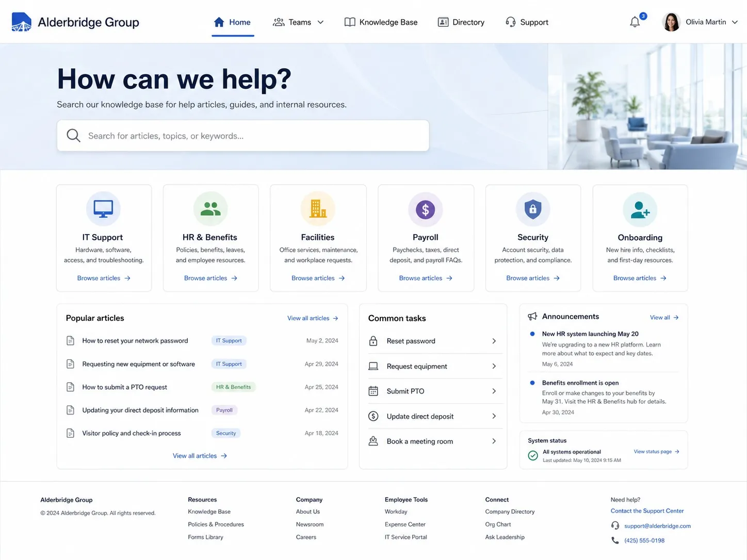Click Contact the Support Center link

point(647,511)
